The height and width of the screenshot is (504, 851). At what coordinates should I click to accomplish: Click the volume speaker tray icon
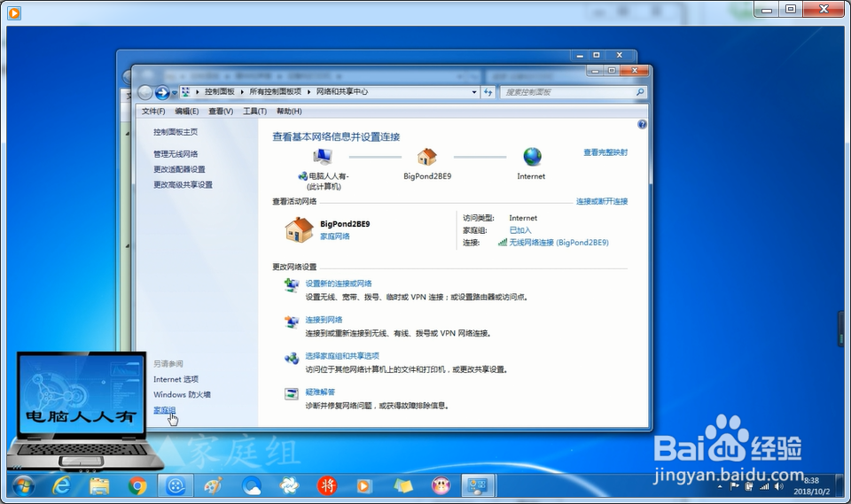click(779, 486)
